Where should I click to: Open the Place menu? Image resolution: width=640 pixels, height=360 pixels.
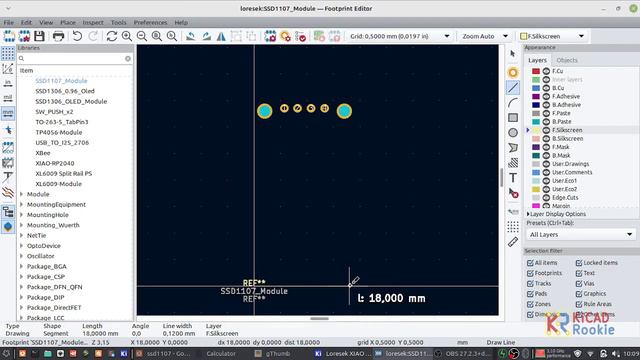coord(68,22)
